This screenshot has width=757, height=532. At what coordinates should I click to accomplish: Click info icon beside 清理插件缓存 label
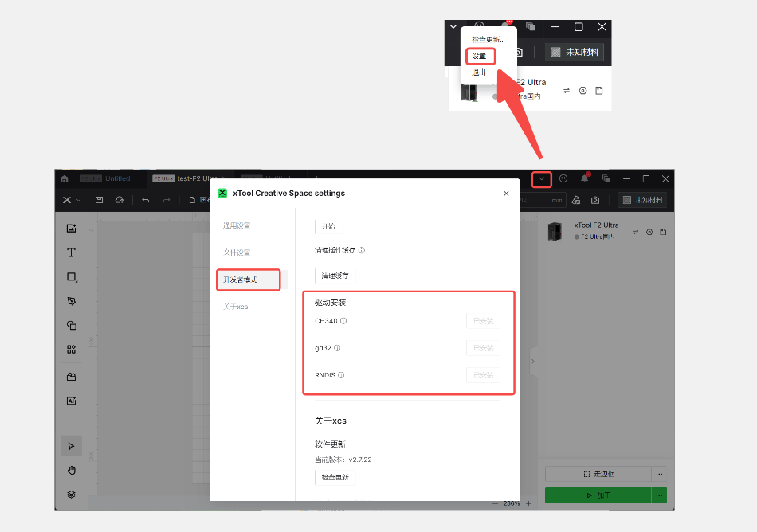pyautogui.click(x=362, y=250)
